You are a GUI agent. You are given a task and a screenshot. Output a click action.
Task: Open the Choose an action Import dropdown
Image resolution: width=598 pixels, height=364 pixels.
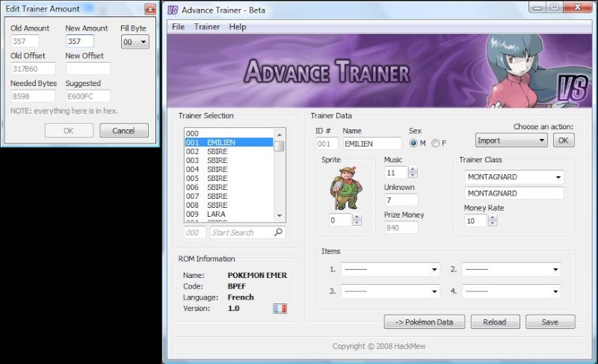[511, 141]
